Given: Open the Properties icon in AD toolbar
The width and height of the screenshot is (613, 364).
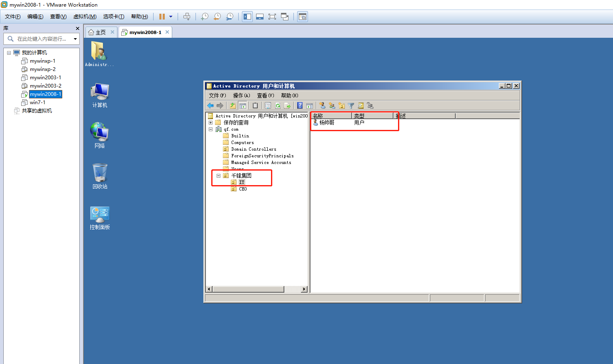Looking at the screenshot, I should click(268, 105).
